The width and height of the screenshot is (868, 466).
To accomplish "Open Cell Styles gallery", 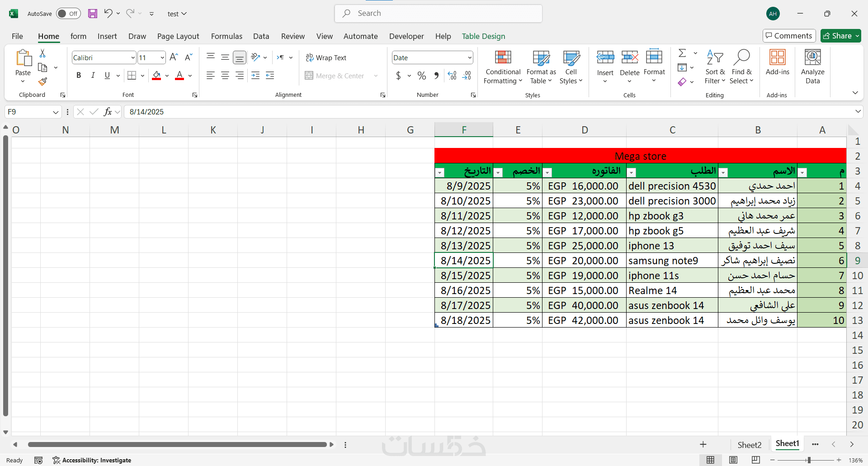I will point(571,67).
